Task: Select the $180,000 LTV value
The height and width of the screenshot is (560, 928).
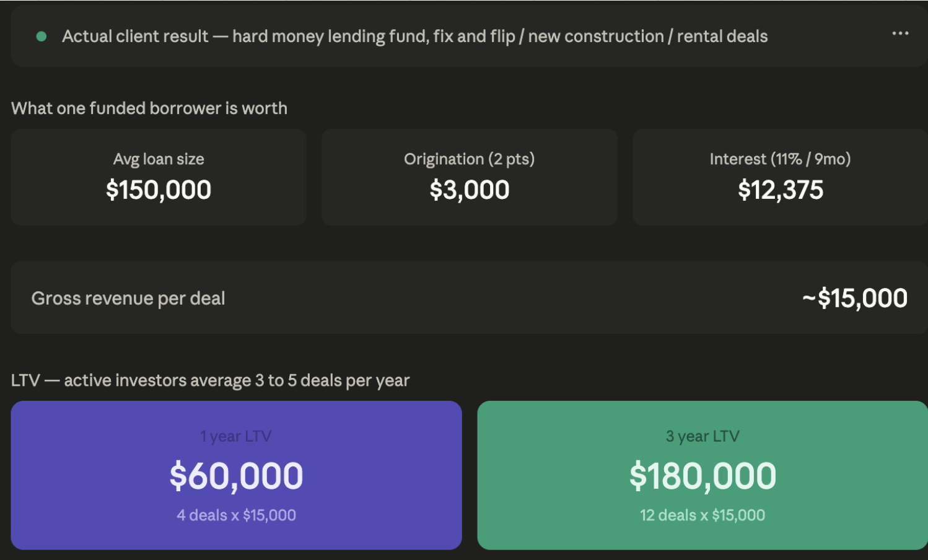Action: point(703,476)
